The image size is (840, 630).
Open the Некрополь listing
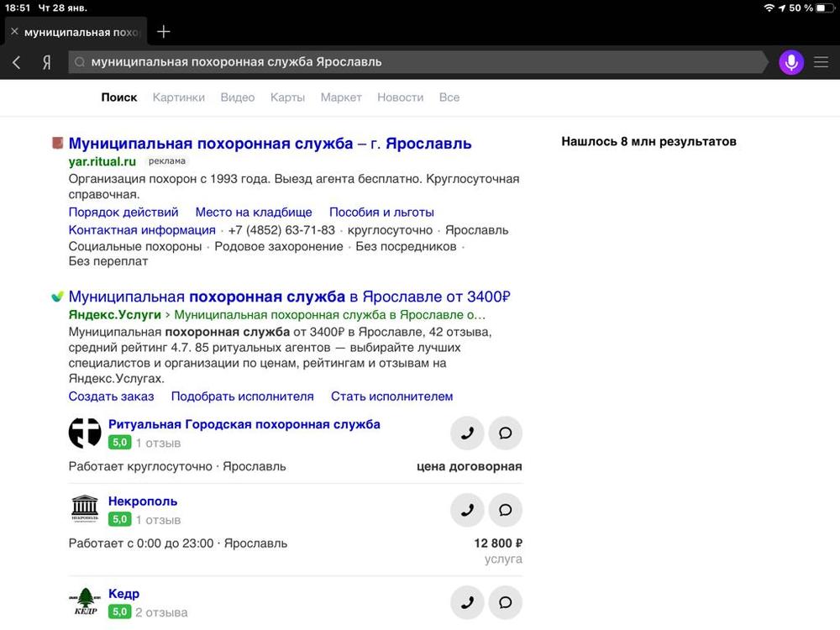coord(143,501)
